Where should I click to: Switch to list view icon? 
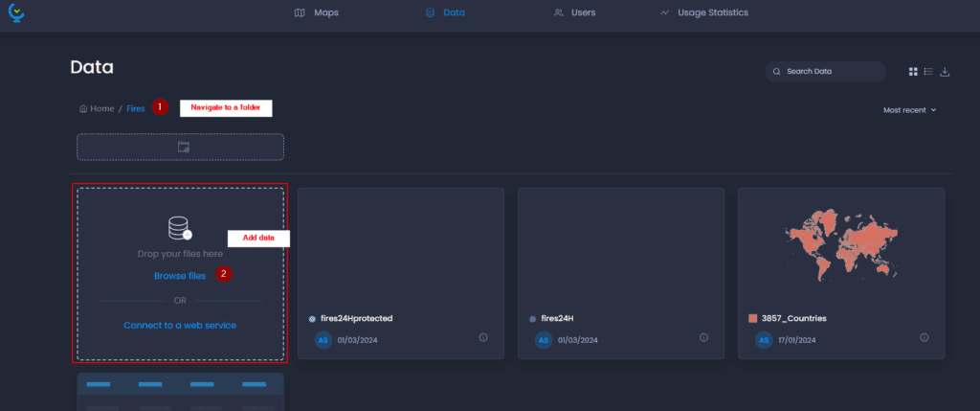928,72
